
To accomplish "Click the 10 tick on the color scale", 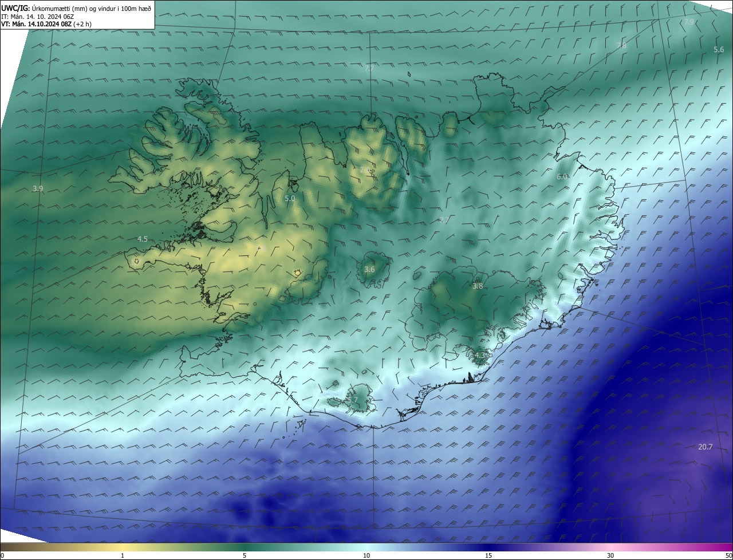I will (366, 555).
